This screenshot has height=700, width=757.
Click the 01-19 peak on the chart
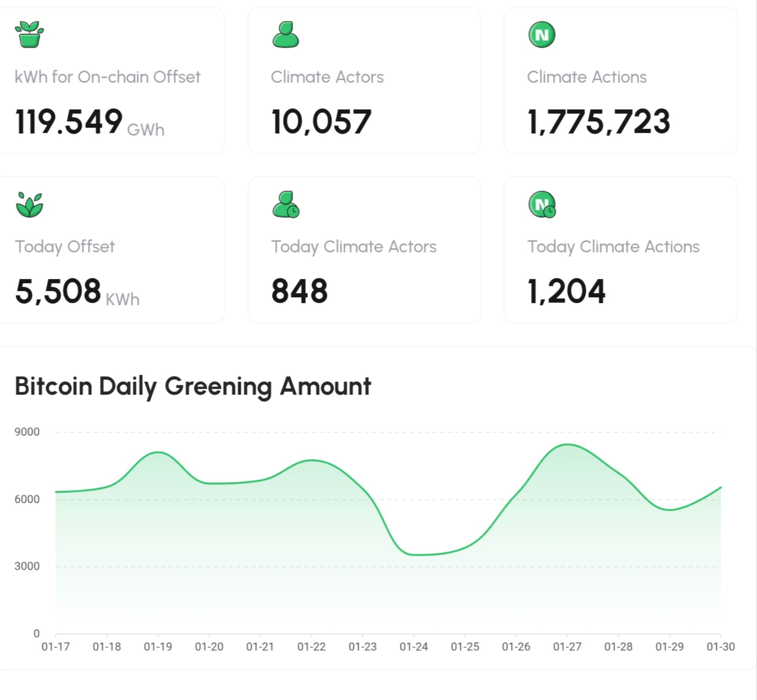pos(158,452)
